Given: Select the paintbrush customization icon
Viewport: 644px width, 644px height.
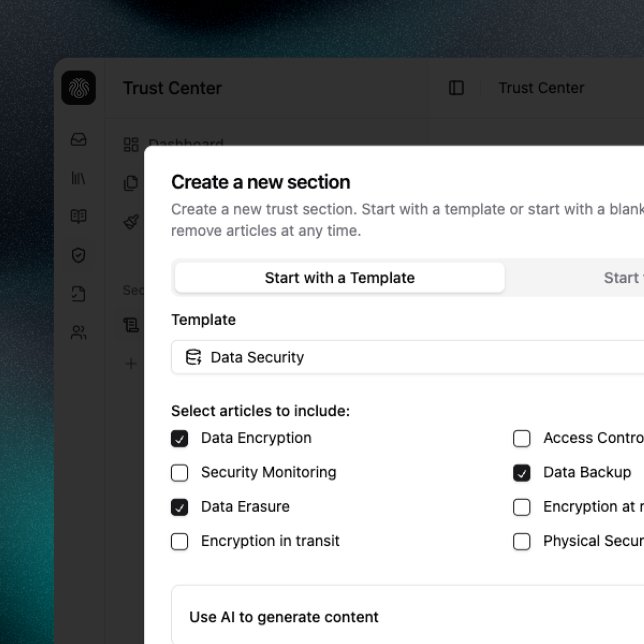Looking at the screenshot, I should [130, 220].
